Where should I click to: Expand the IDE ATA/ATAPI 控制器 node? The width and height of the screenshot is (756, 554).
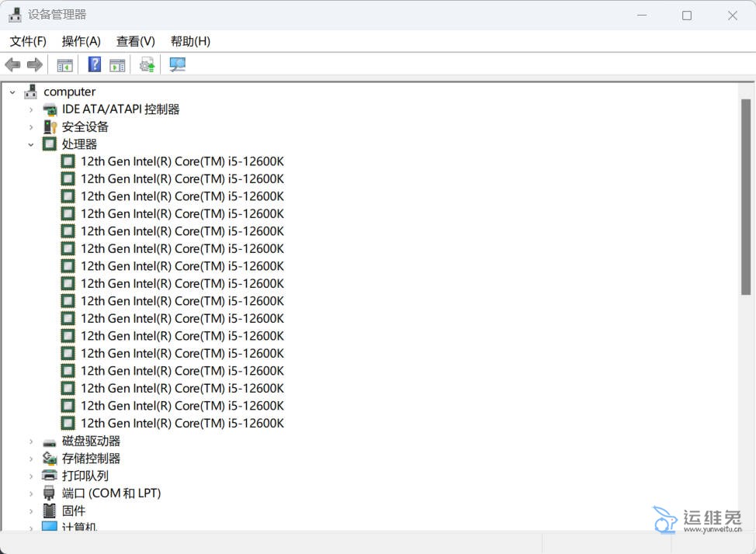coord(31,109)
